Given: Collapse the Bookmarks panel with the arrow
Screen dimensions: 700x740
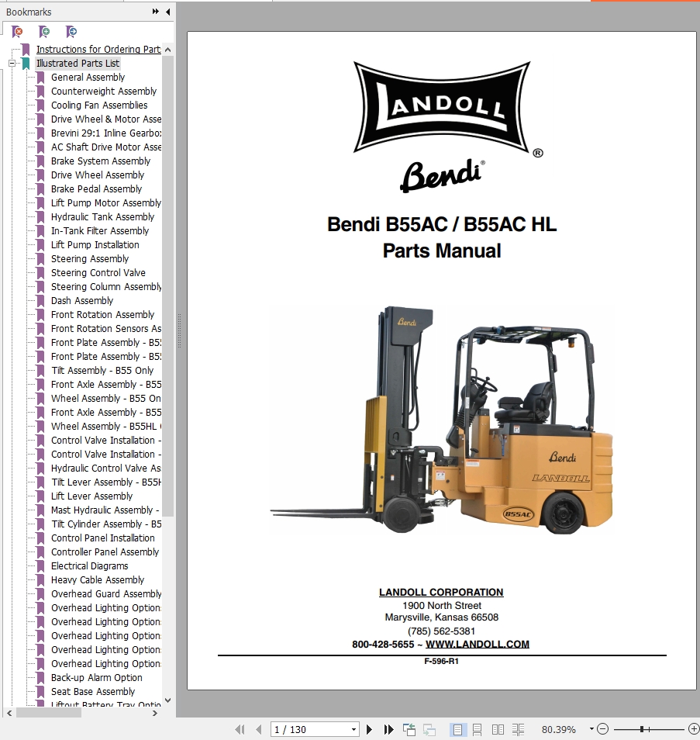Looking at the screenshot, I should pyautogui.click(x=168, y=12).
